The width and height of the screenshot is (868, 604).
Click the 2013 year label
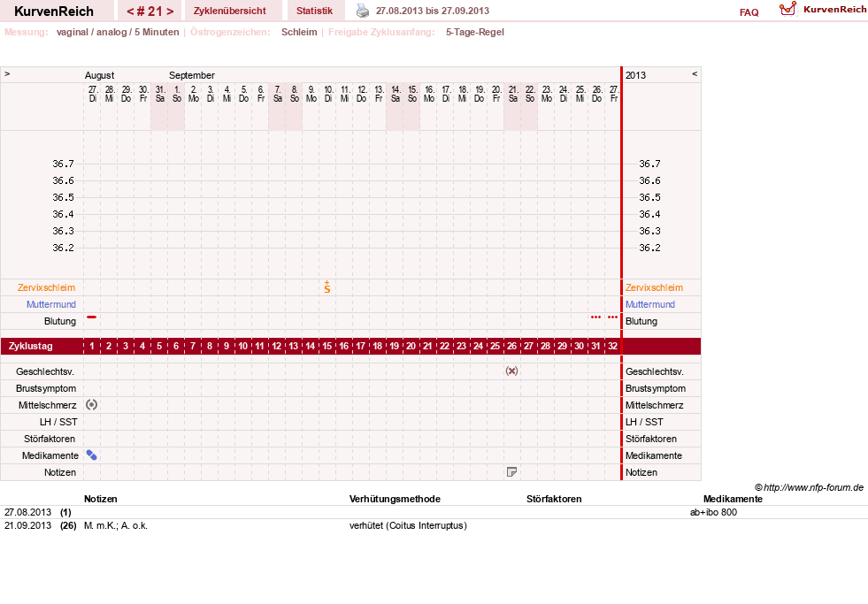[x=635, y=75]
